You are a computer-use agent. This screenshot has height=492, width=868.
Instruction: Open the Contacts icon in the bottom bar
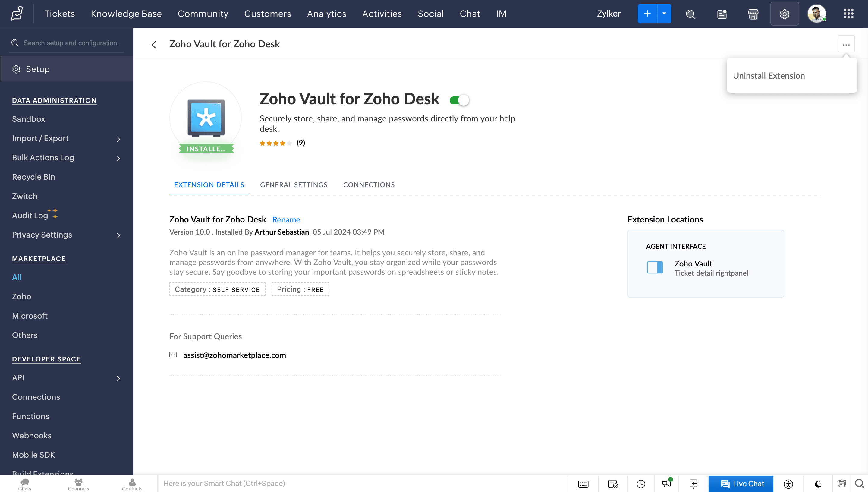(132, 484)
